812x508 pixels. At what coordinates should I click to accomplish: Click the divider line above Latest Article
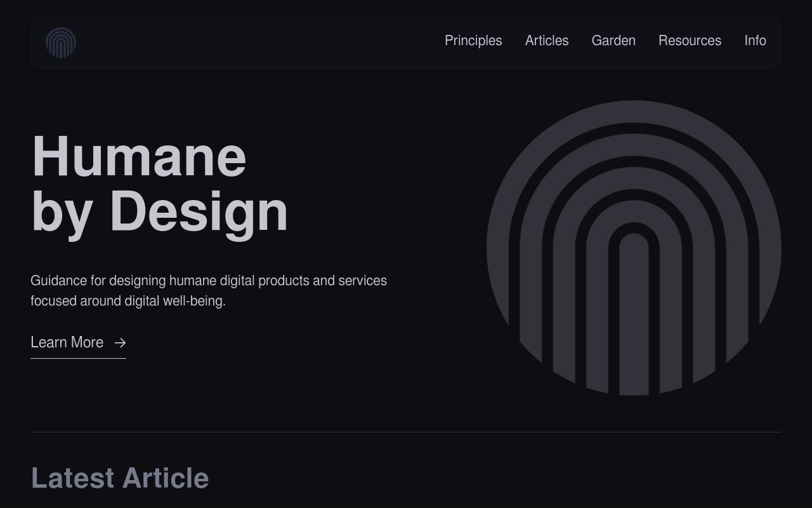tap(406, 432)
